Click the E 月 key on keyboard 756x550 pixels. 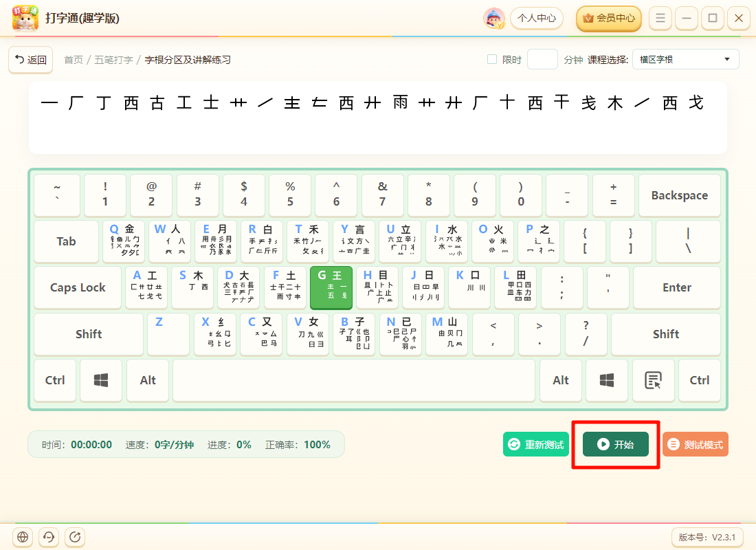(216, 241)
